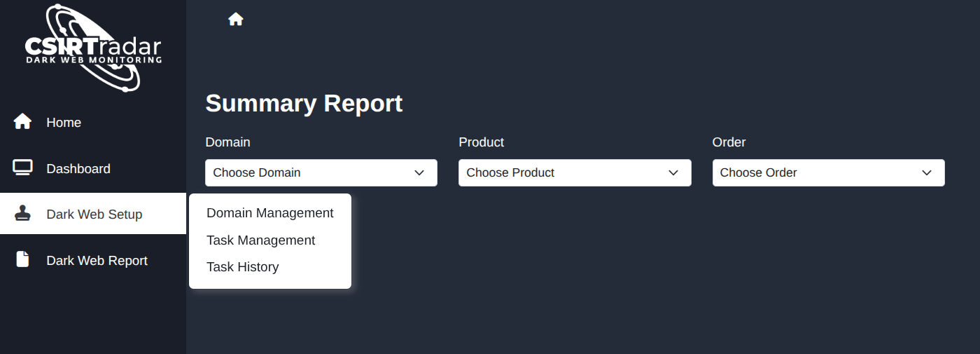Open the Choose Product dropdown
980x354 pixels.
(x=575, y=172)
